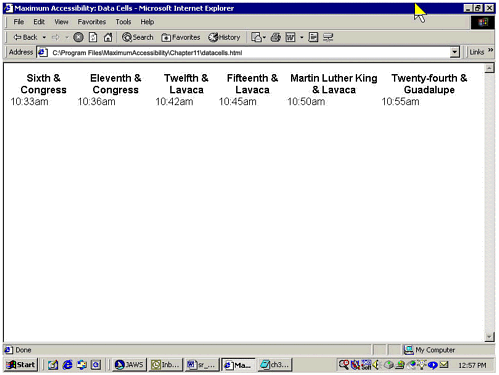Open the Windows Start menu
This screenshot has height=375, width=499.
coord(21,365)
